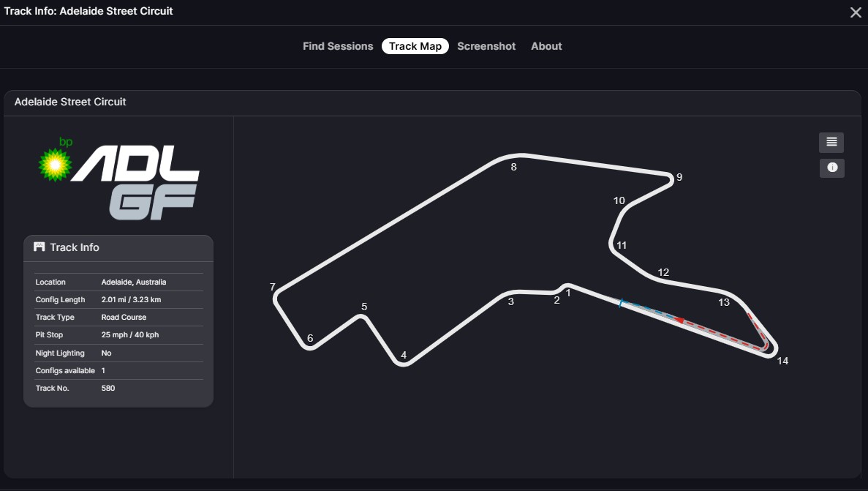Keep the Track Map tab selected
The image size is (868, 491).
click(415, 45)
